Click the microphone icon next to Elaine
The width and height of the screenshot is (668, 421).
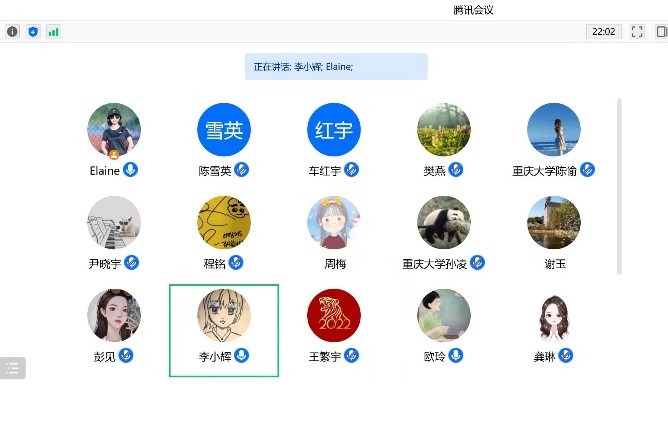pyautogui.click(x=130, y=170)
